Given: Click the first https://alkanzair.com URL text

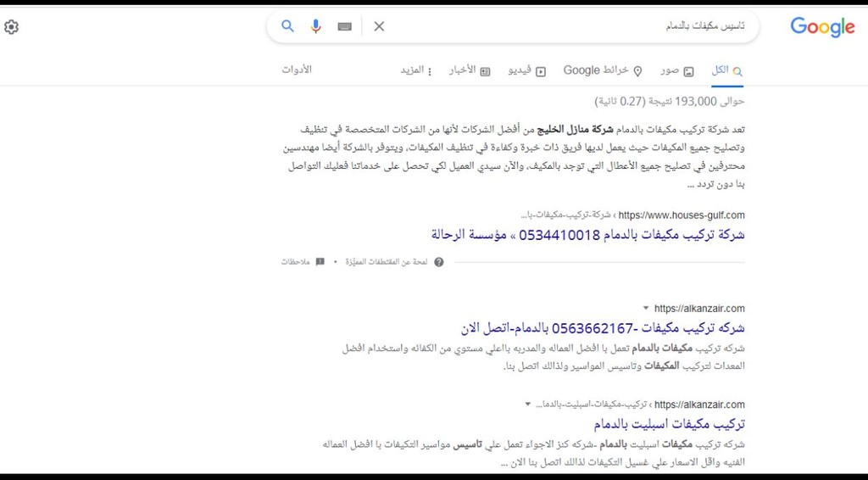Looking at the screenshot, I should [699, 309].
